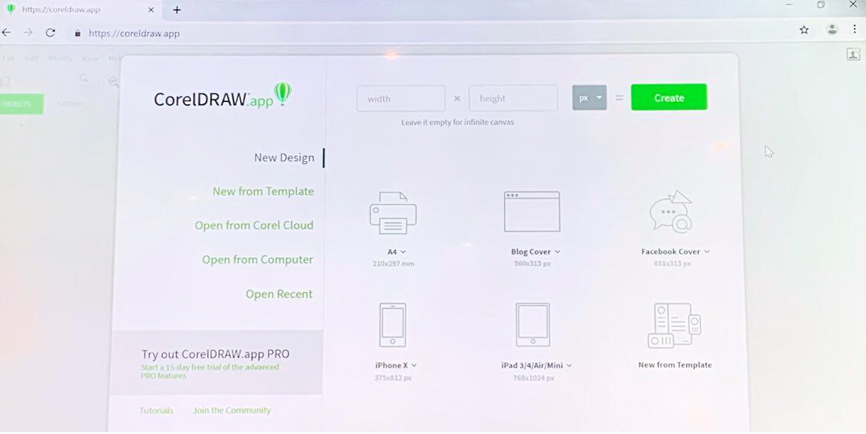Switch to New from Template tab
Viewport: 866px width, 434px height.
coord(263,192)
